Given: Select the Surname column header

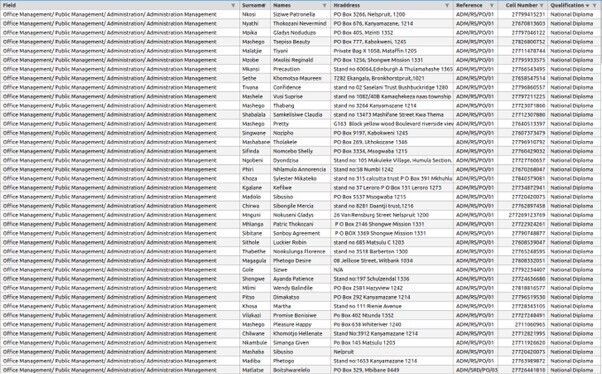Looking at the screenshot, I should (255, 5).
